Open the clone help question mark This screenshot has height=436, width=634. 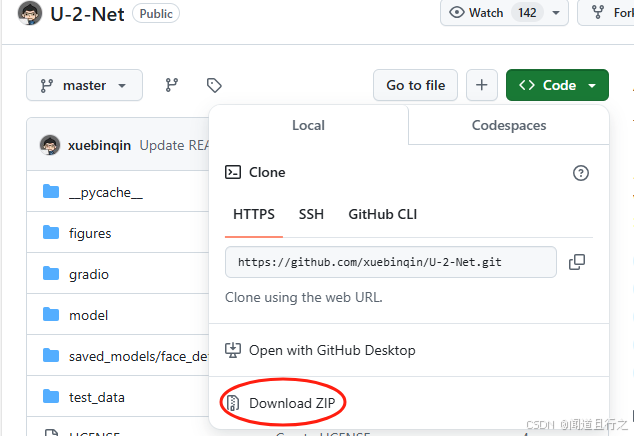click(x=581, y=173)
